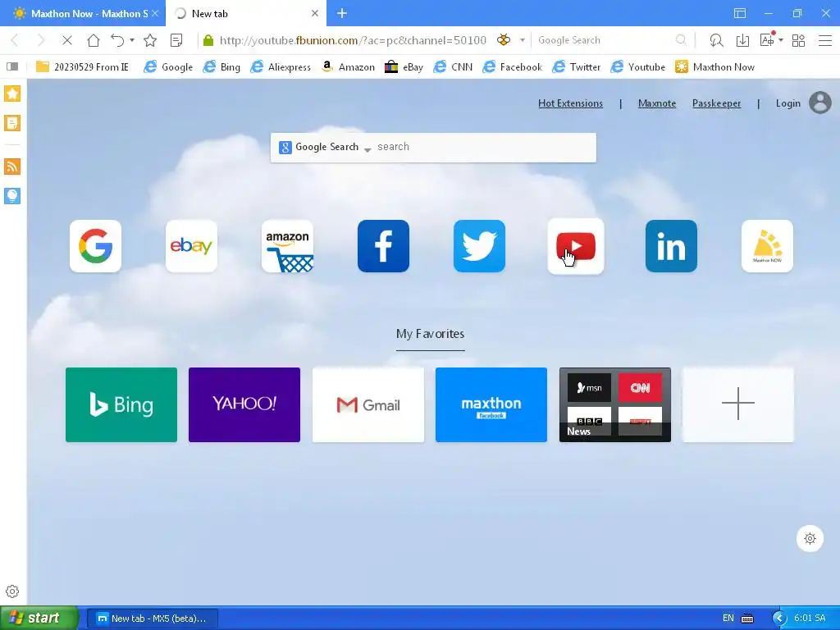Open Google bookmark in bookmarks bar
The height and width of the screenshot is (630, 840).
(x=168, y=66)
